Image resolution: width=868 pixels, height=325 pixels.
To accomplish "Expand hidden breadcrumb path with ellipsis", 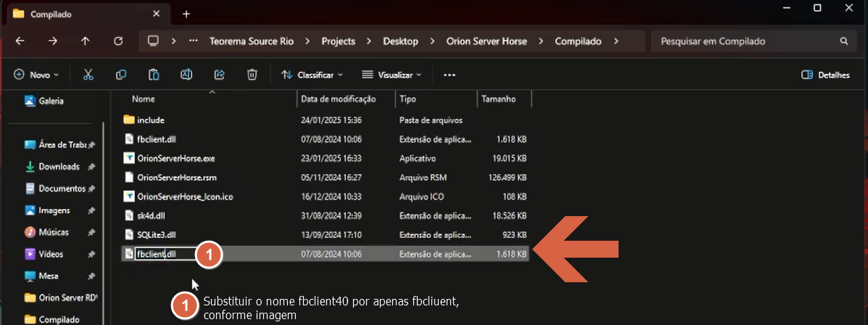I will click(x=193, y=41).
